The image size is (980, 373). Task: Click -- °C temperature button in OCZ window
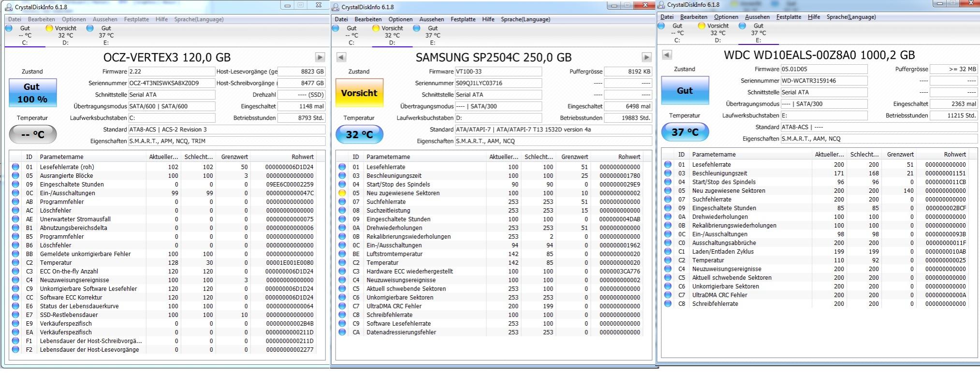click(32, 134)
